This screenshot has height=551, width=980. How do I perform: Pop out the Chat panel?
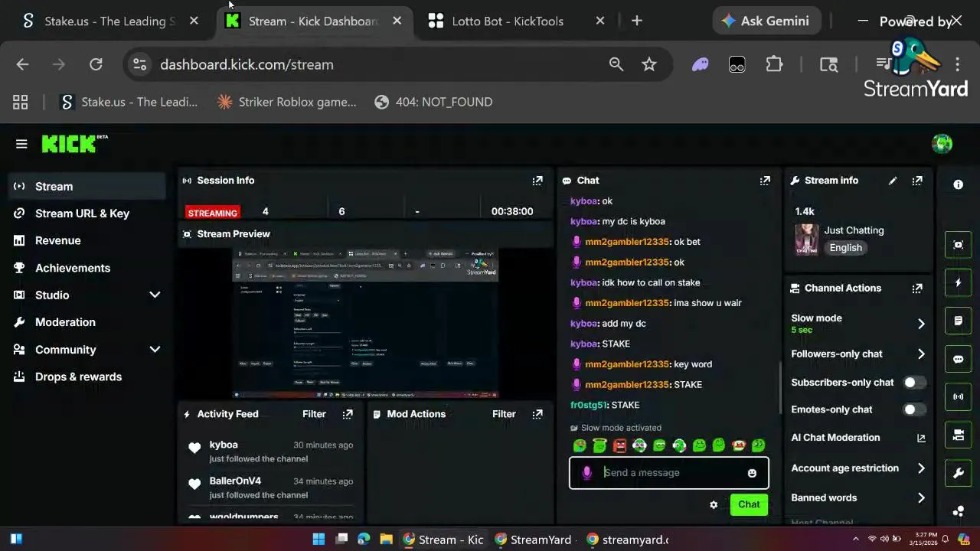(x=765, y=181)
